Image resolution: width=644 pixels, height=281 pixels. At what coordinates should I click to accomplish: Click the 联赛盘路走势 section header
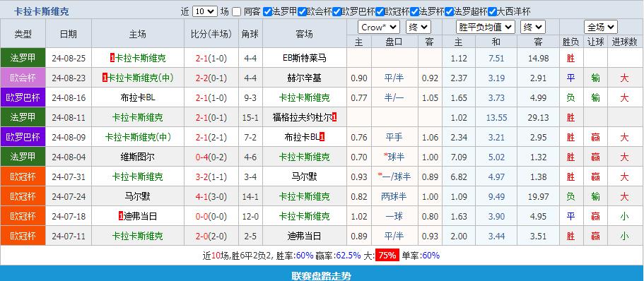click(322, 275)
